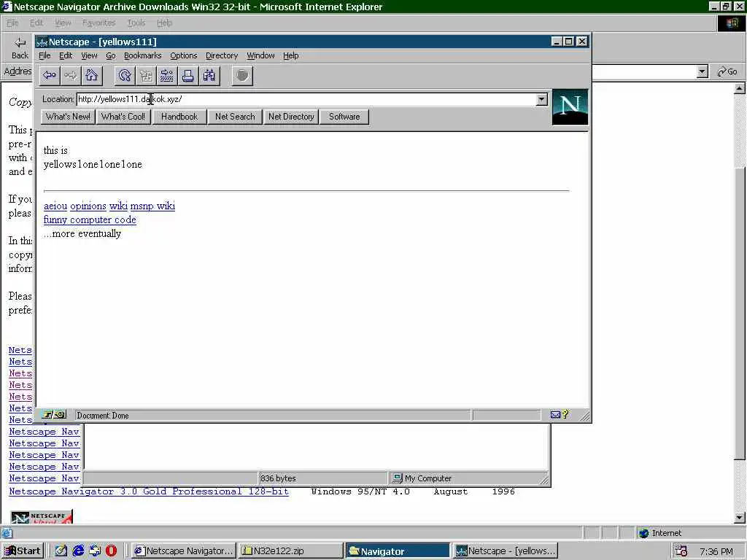Click the Show Desktop quick launch icon
This screenshot has height=560, width=747.
[x=61, y=551]
